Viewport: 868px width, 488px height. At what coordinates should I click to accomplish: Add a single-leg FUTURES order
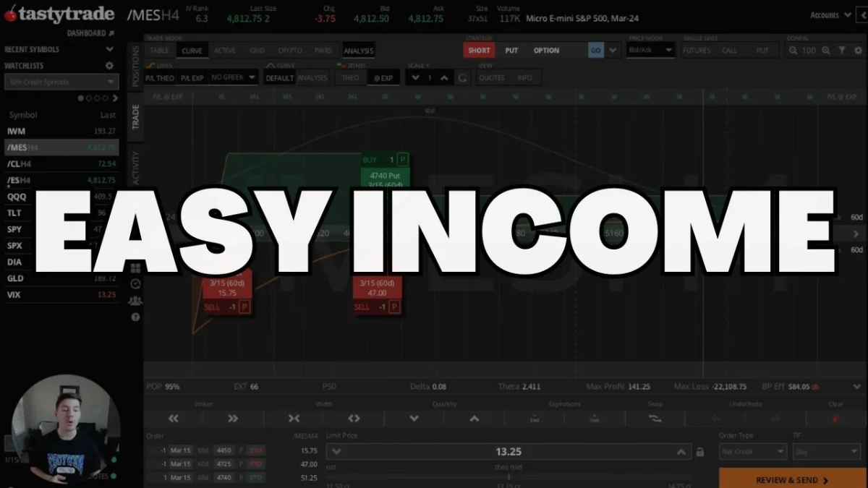coord(697,51)
